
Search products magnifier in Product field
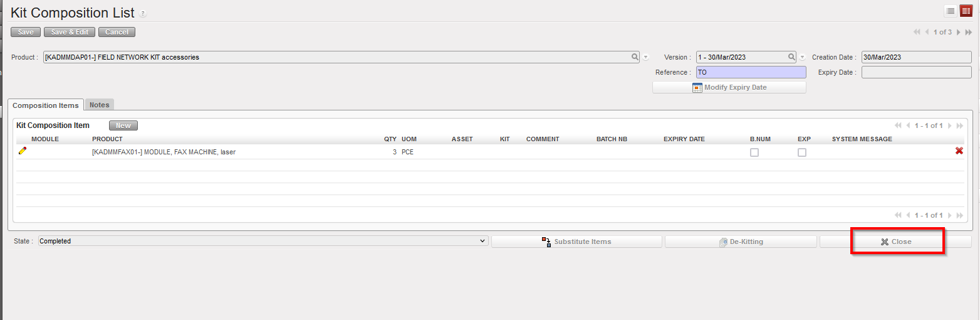635,57
